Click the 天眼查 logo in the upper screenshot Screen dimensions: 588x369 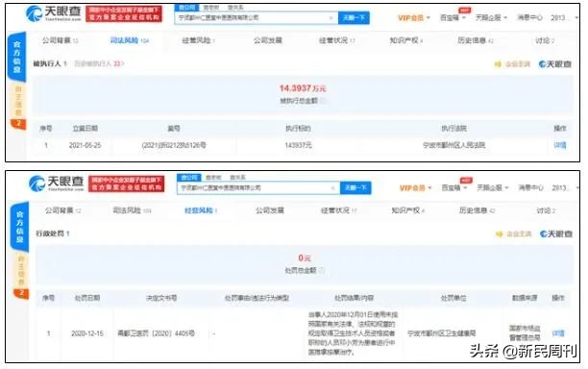(x=53, y=13)
